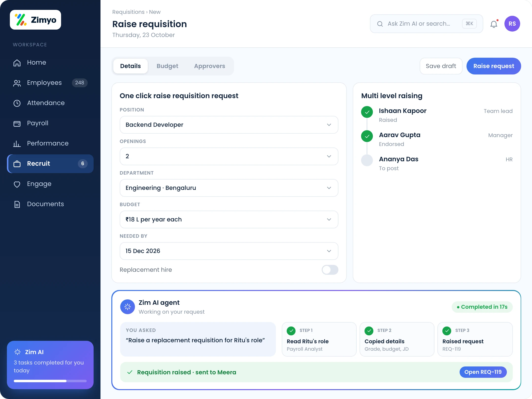Click Zim AI tasks progress bar
The image size is (532, 399).
[50, 381]
